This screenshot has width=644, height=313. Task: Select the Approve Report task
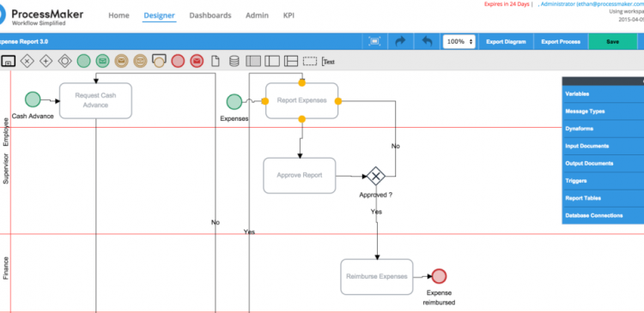pyautogui.click(x=300, y=176)
